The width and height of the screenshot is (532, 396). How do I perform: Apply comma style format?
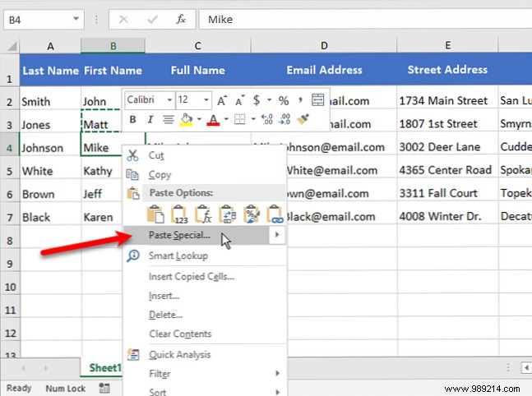pos(300,100)
